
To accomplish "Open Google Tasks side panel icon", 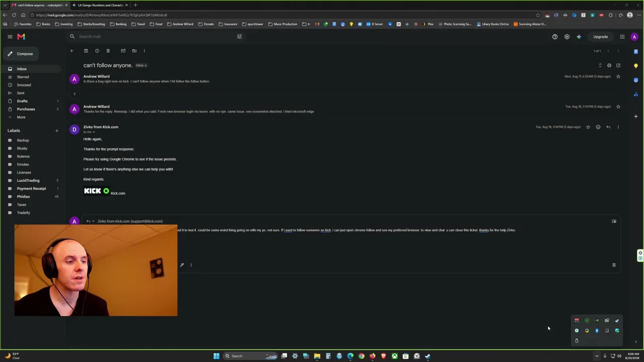I will point(636,80).
